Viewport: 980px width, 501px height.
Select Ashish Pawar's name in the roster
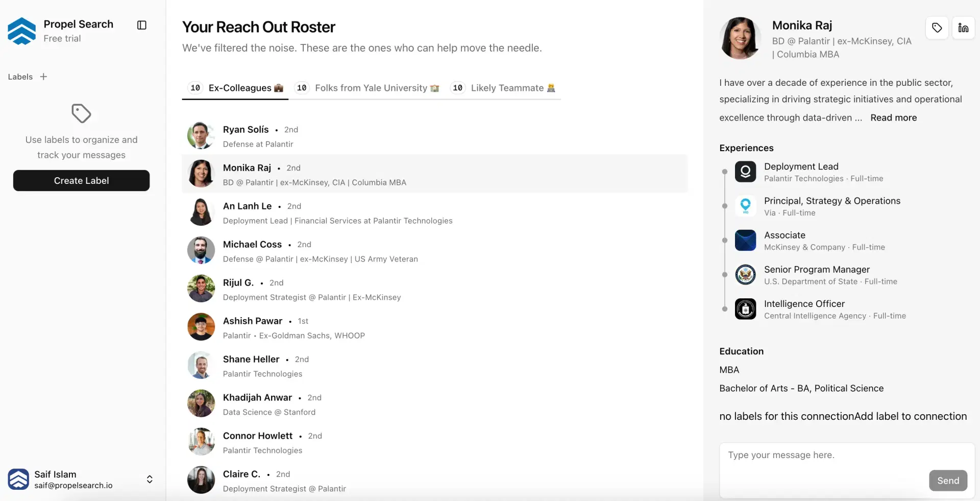click(x=253, y=321)
